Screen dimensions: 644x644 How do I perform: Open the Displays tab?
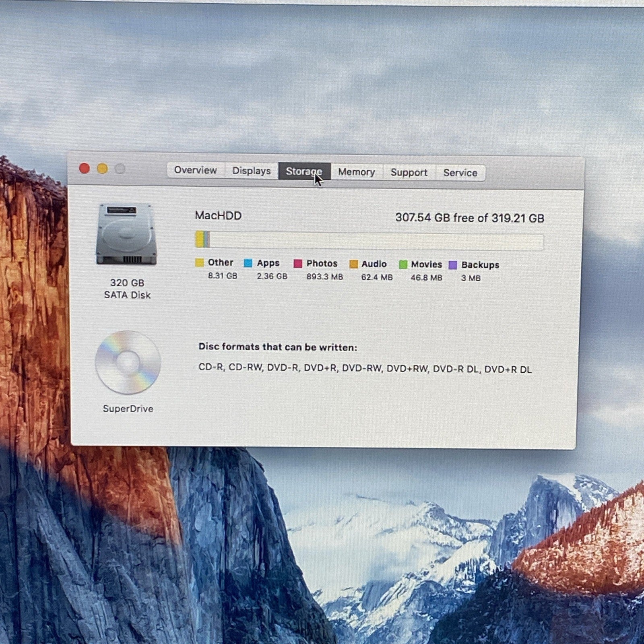[251, 171]
